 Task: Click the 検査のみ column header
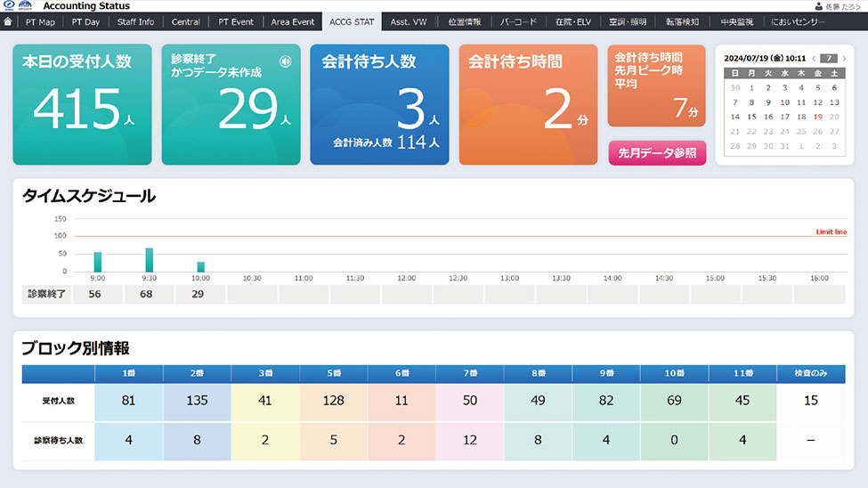tap(811, 373)
